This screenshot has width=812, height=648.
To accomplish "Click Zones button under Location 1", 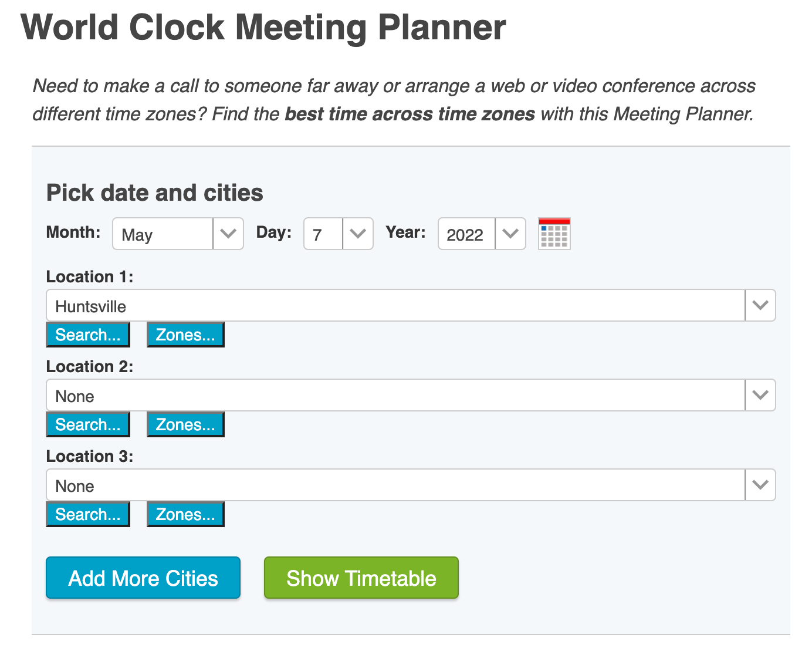I will click(x=185, y=335).
